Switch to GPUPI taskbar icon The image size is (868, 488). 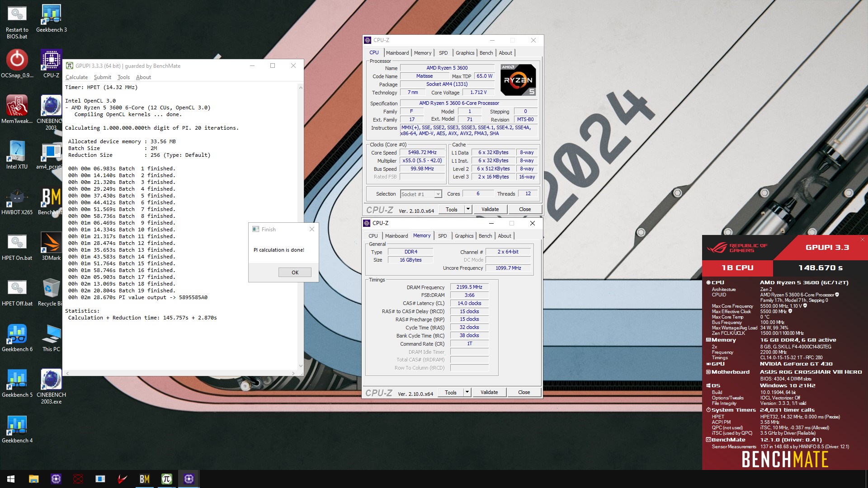(x=167, y=479)
